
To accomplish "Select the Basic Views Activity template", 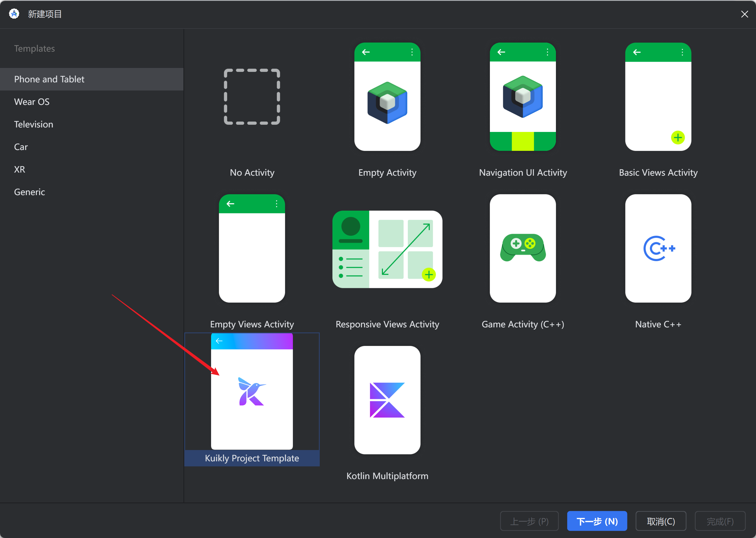I will [658, 97].
